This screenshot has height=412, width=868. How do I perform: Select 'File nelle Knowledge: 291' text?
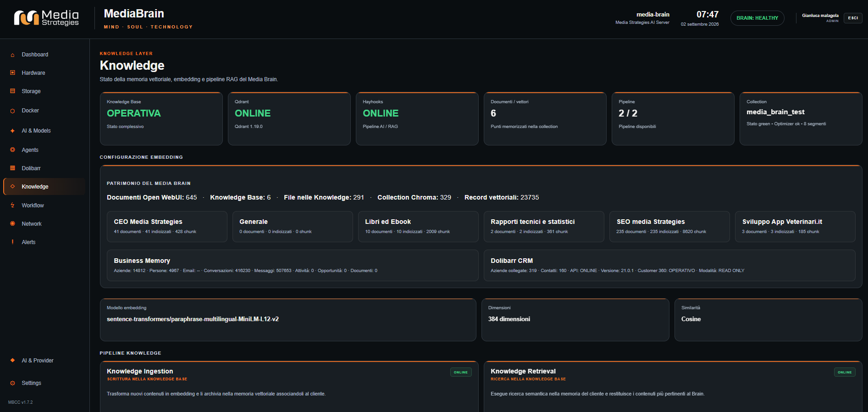click(x=324, y=197)
